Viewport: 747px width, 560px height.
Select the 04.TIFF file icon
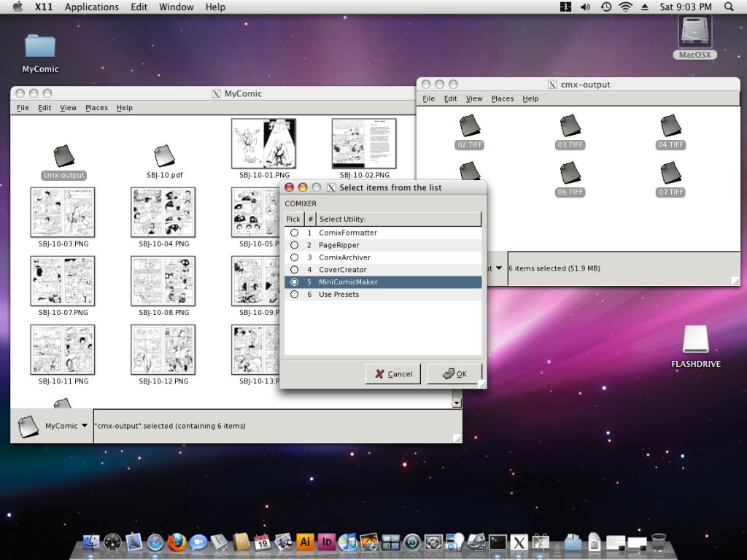pyautogui.click(x=670, y=125)
